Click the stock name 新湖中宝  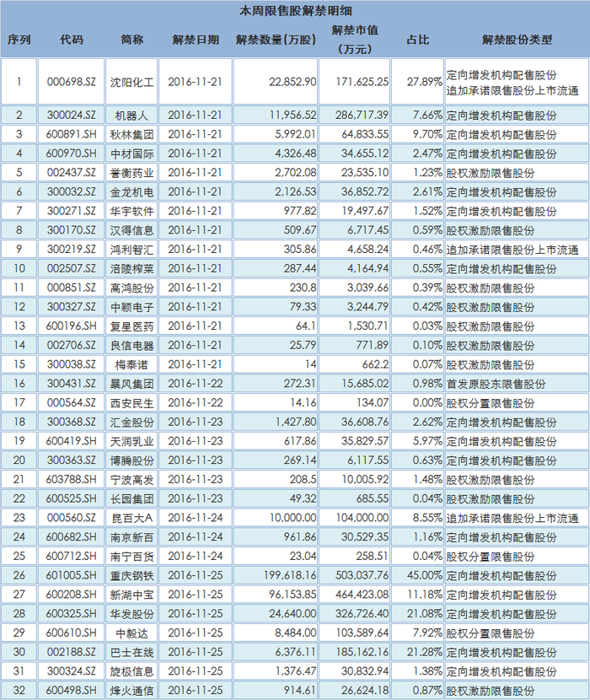[x=132, y=595]
